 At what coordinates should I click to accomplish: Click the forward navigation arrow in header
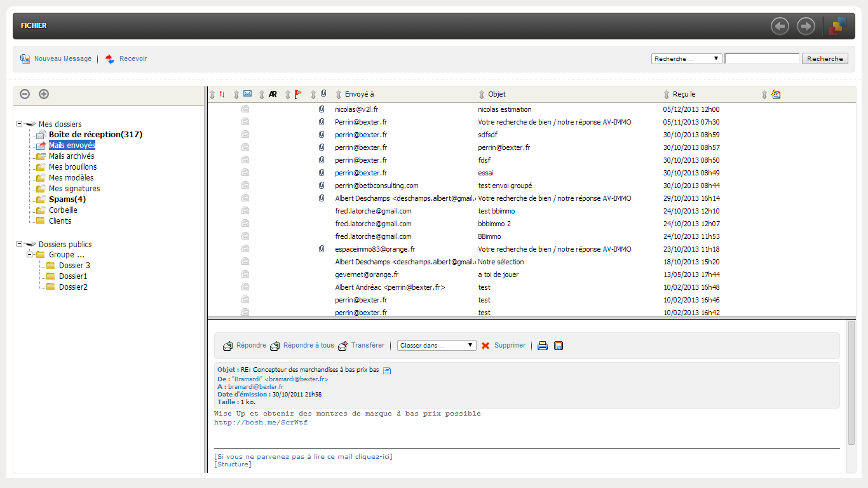(x=806, y=26)
